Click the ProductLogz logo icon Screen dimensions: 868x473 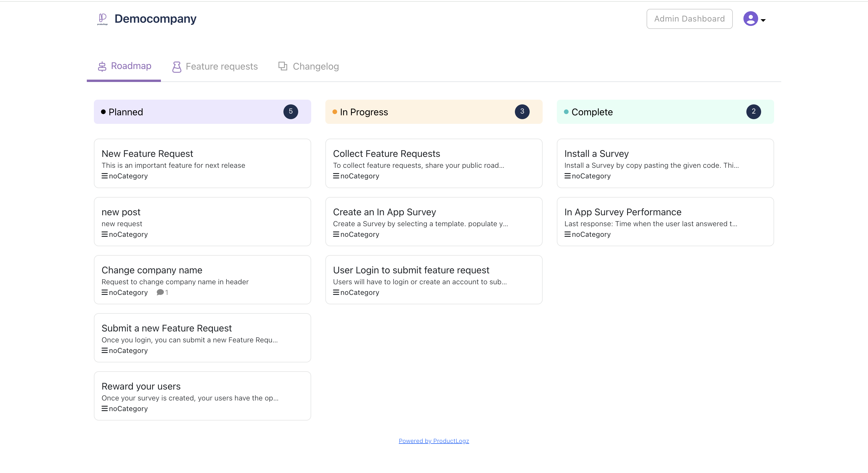click(x=102, y=19)
